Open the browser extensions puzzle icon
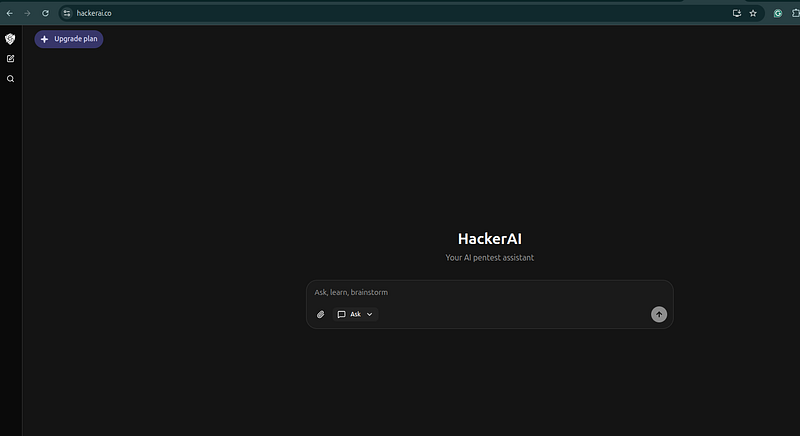This screenshot has height=436, width=800. click(795, 14)
